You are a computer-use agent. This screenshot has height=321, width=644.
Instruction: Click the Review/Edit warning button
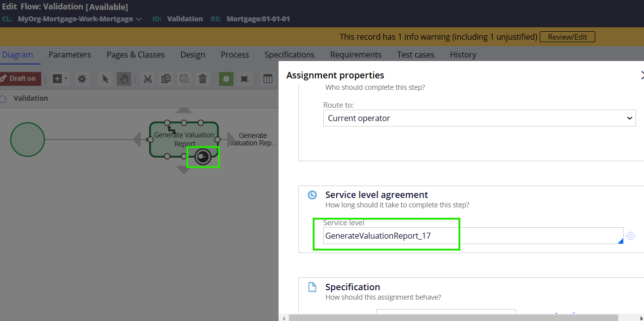click(567, 36)
